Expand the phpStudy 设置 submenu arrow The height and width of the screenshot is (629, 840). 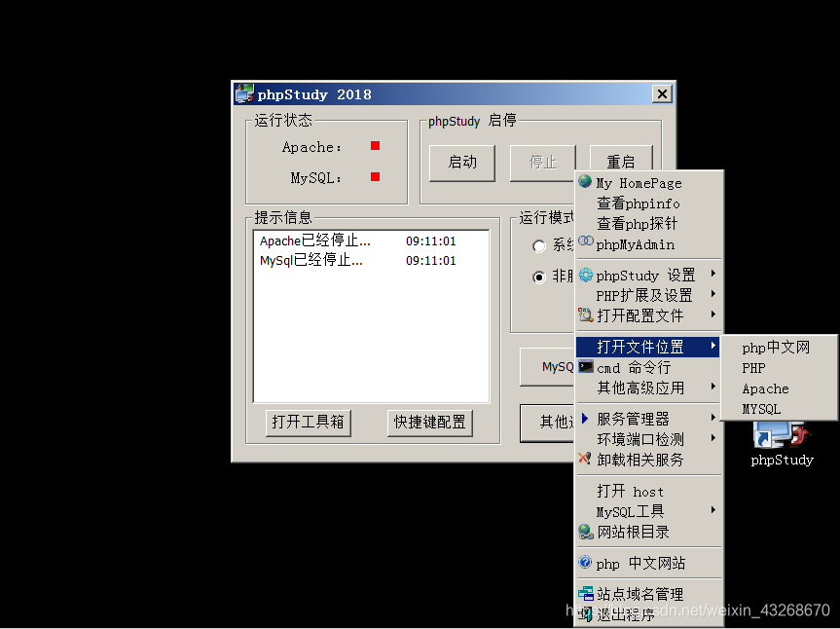coord(713,274)
